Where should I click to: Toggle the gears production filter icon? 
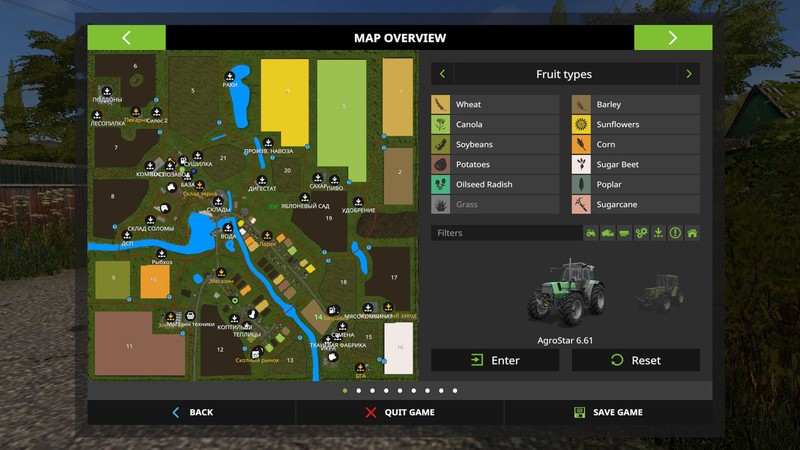(642, 233)
